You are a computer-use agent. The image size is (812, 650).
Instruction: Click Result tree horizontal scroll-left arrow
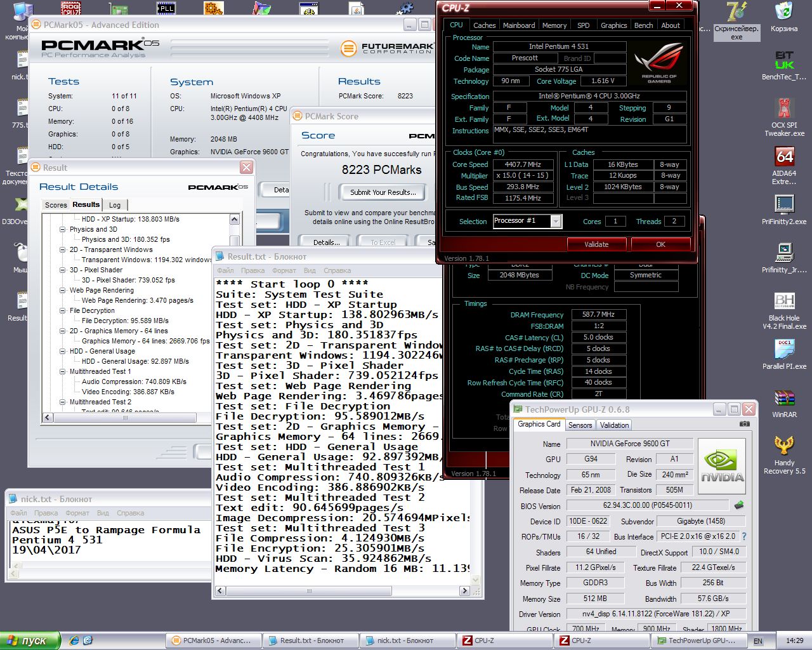point(47,417)
